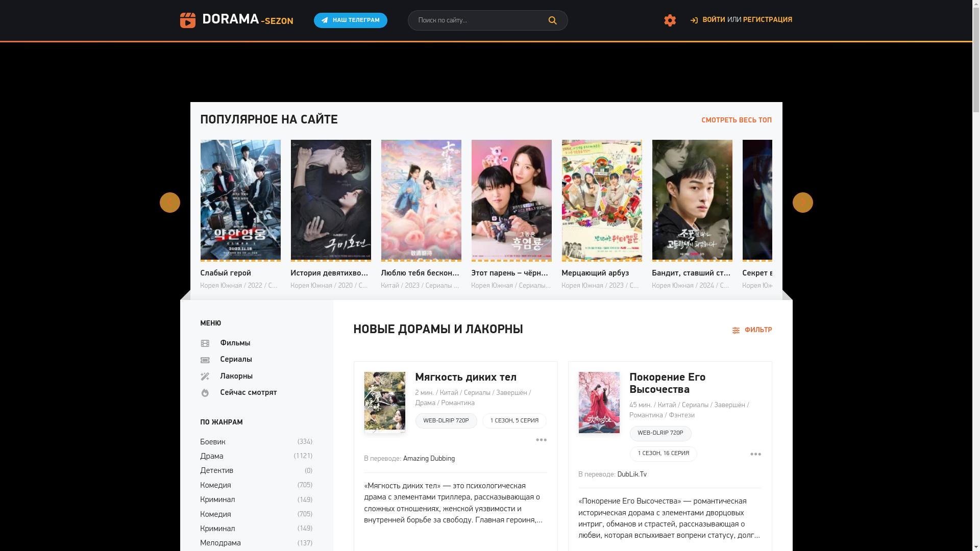Image resolution: width=980 pixels, height=551 pixels.
Task: Open the Слабый герой poster
Action: click(240, 200)
